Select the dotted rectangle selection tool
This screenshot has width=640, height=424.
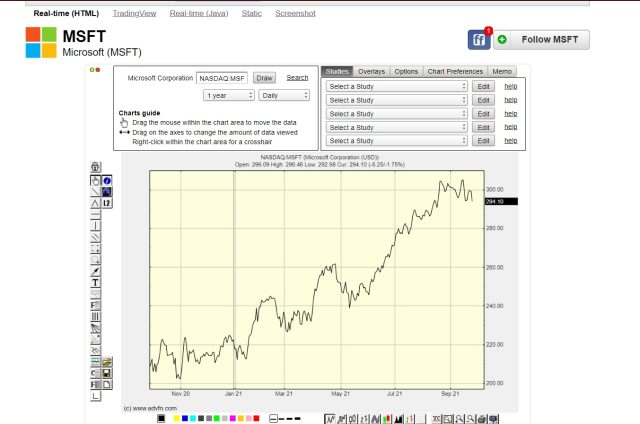coord(95,249)
